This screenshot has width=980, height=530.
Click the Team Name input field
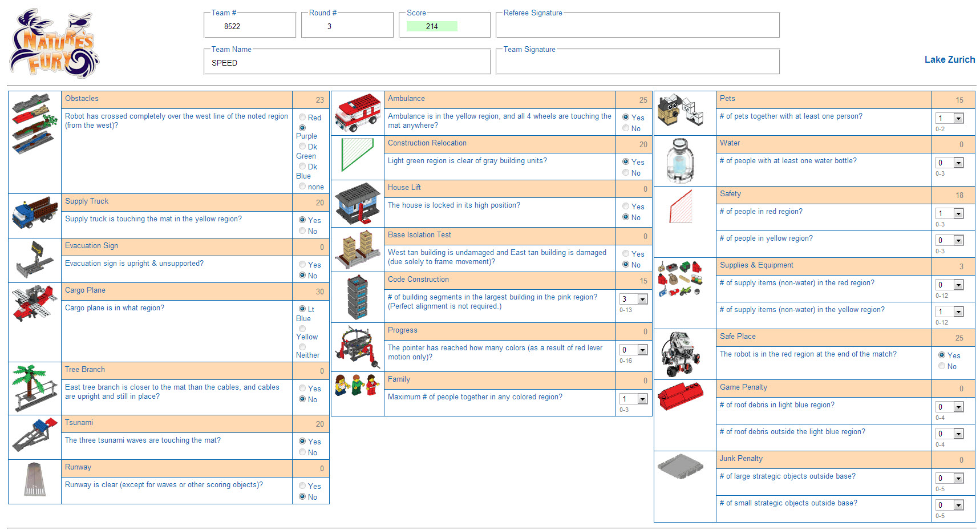(x=347, y=63)
